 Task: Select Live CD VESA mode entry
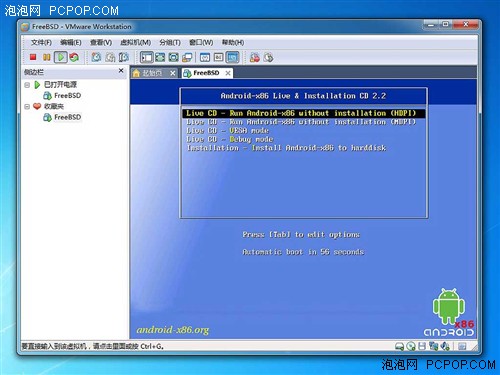(228, 131)
